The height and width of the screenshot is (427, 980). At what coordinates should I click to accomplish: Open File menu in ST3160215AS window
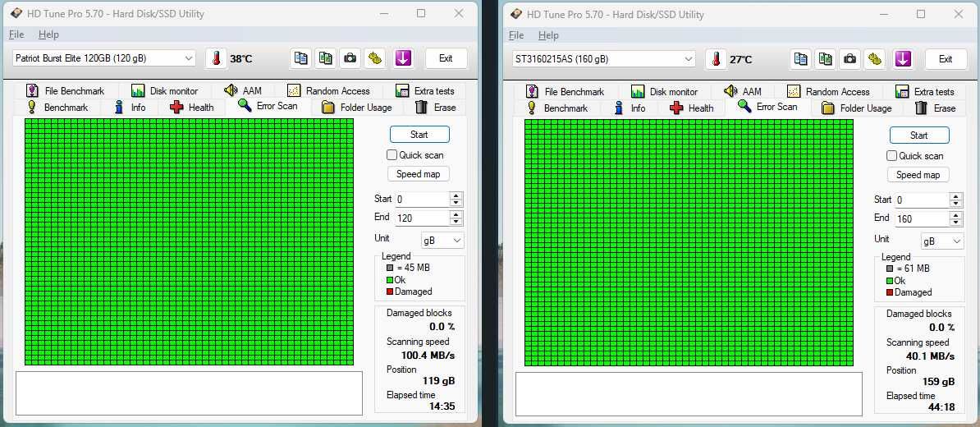point(516,35)
